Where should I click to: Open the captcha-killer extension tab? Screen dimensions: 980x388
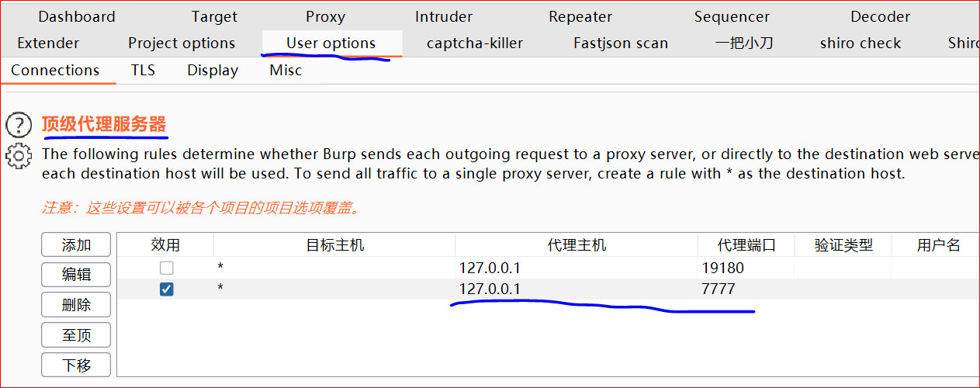pos(475,43)
